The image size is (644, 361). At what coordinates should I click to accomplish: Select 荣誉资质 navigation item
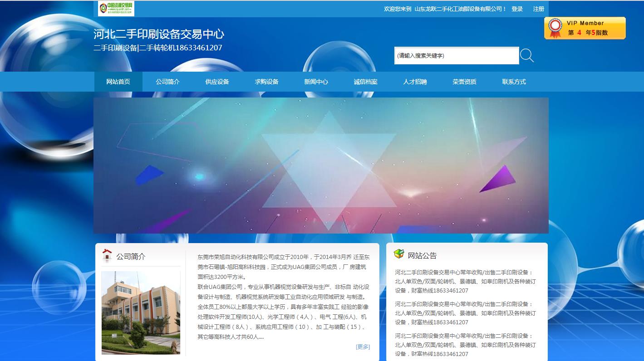click(465, 82)
